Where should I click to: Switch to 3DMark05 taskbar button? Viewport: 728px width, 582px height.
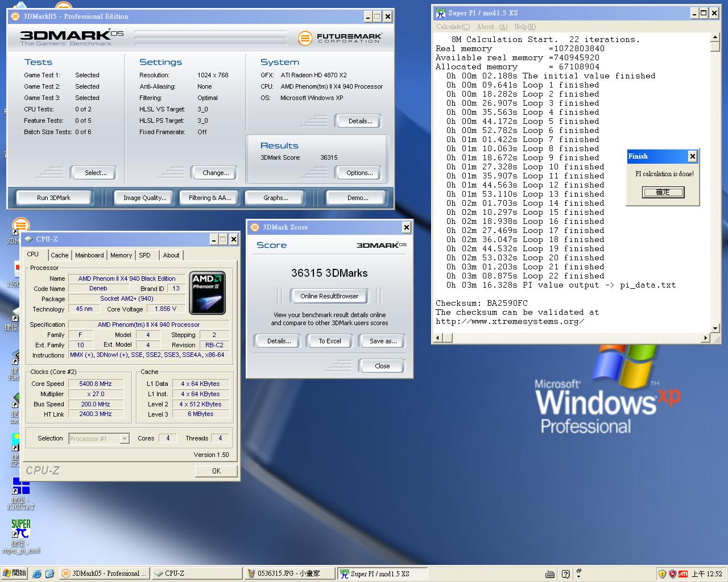(x=104, y=574)
